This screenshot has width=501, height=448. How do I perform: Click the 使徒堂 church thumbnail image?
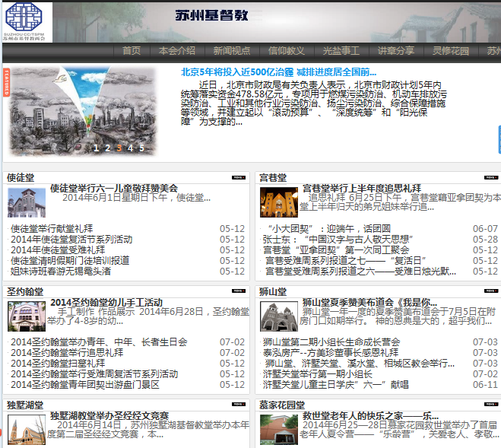(x=27, y=203)
